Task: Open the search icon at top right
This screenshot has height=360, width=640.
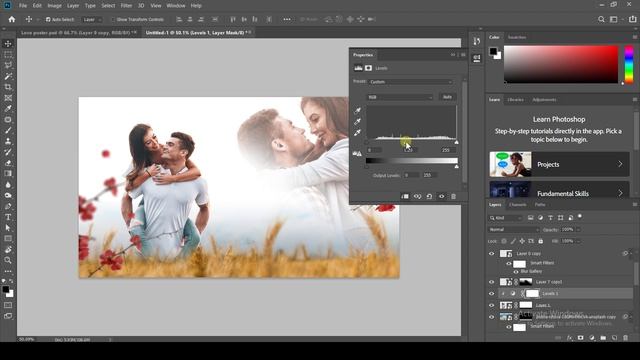Action: click(601, 19)
